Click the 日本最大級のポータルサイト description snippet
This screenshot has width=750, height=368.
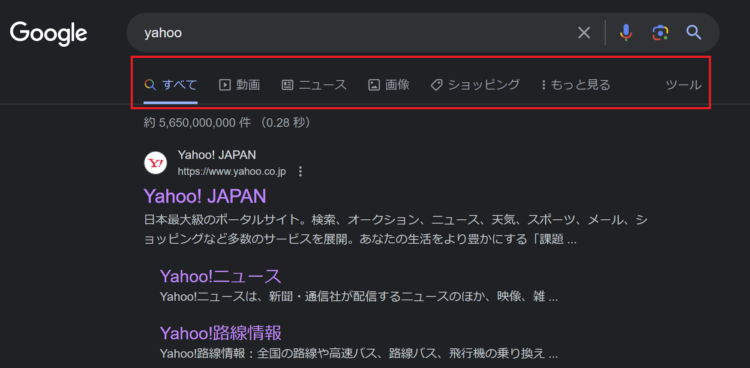[x=396, y=230]
